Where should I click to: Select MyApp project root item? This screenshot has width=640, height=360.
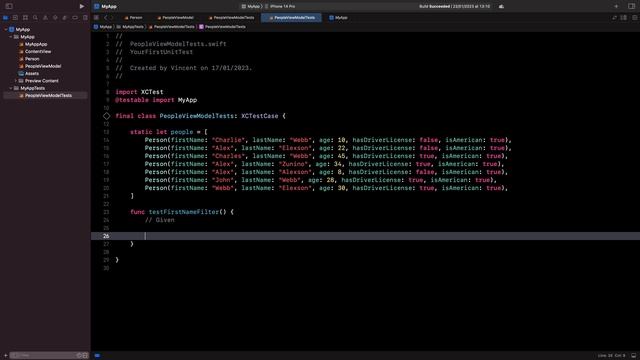pos(20,29)
